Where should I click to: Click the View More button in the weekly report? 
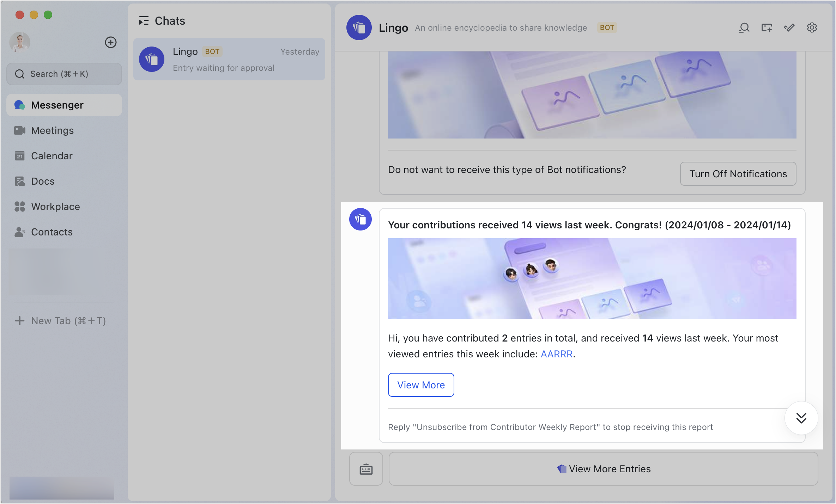click(x=421, y=385)
